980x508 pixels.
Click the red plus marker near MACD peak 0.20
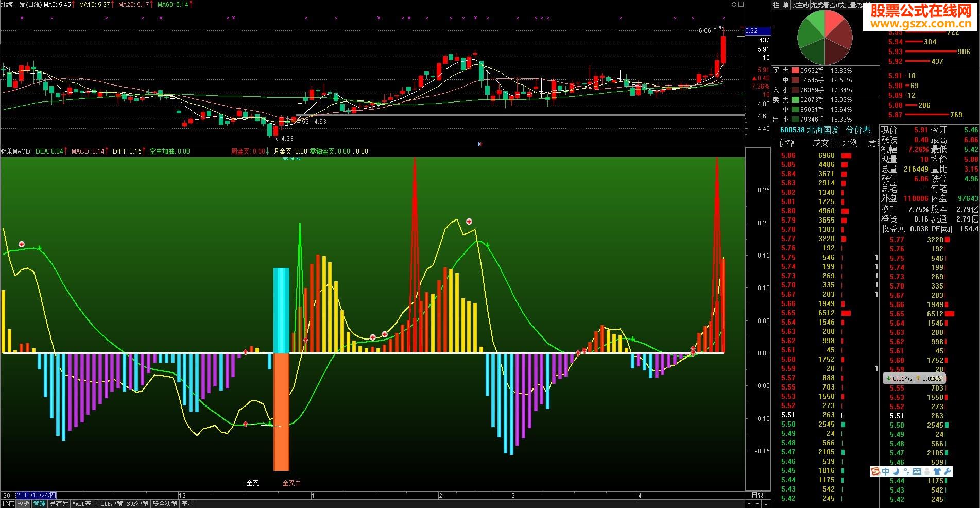click(469, 222)
